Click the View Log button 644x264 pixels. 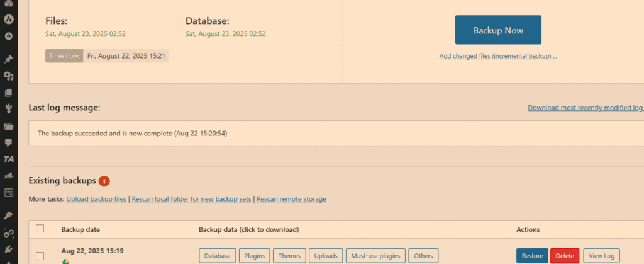tap(601, 256)
